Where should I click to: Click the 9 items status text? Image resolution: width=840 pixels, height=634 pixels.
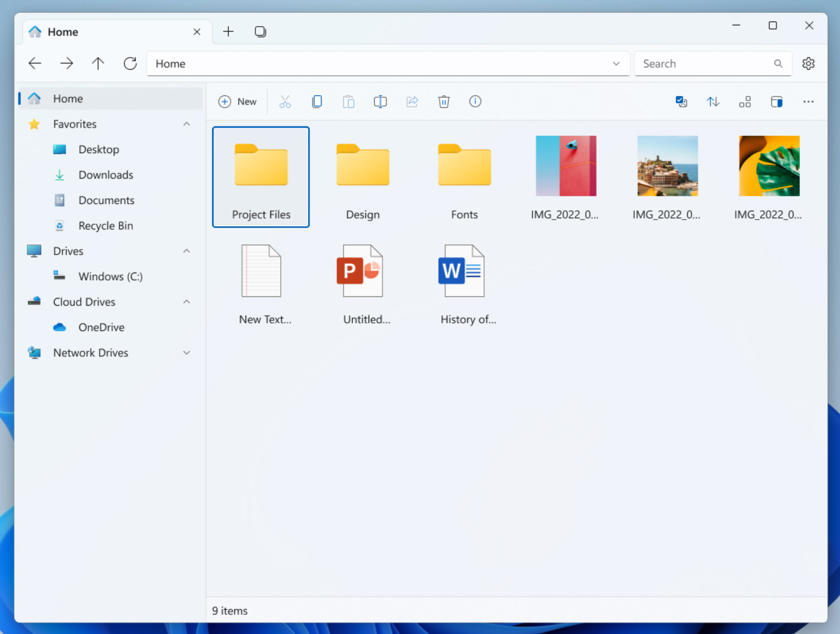230,610
